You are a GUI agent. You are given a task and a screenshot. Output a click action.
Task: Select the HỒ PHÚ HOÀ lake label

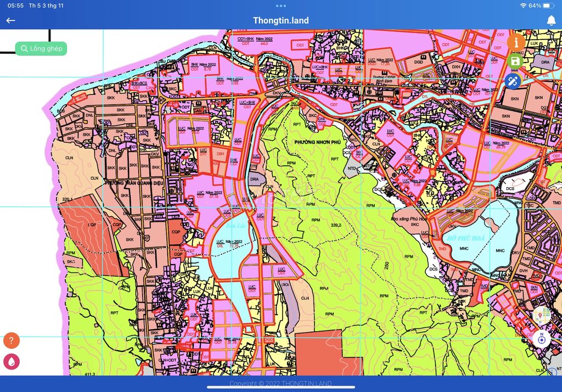(465, 238)
